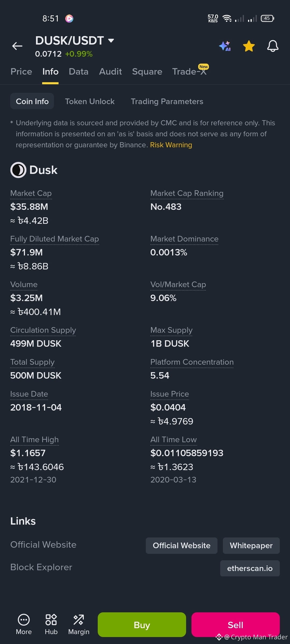This screenshot has height=644, width=290.
Task: Open the Whitepaper link button
Action: [x=251, y=546]
